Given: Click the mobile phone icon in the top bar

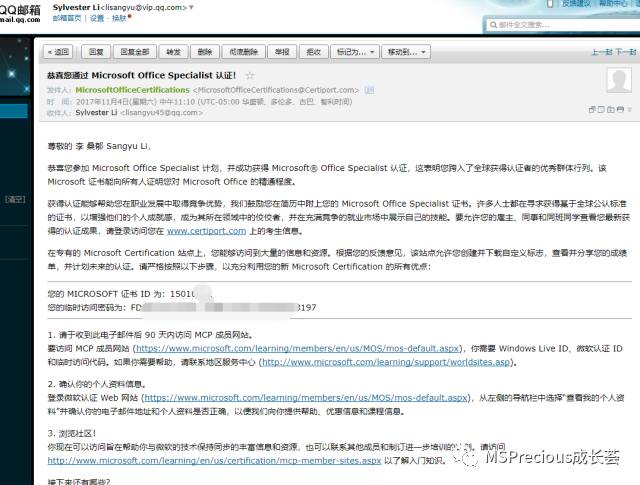Looking at the screenshot, I should pyautogui.click(x=550, y=4).
